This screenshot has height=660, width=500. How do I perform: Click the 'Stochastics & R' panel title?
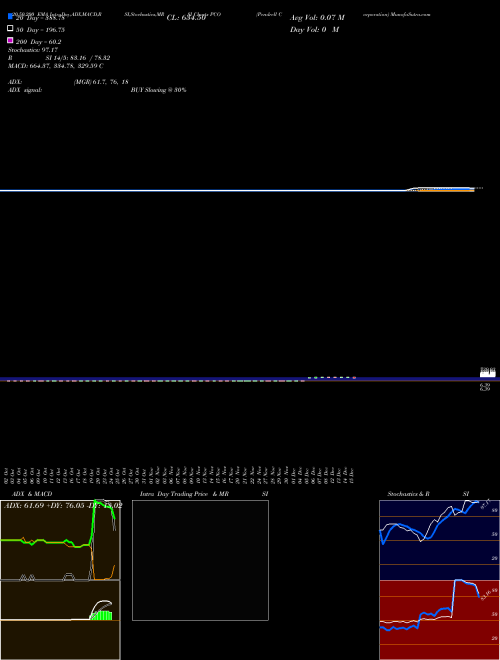pos(408,494)
